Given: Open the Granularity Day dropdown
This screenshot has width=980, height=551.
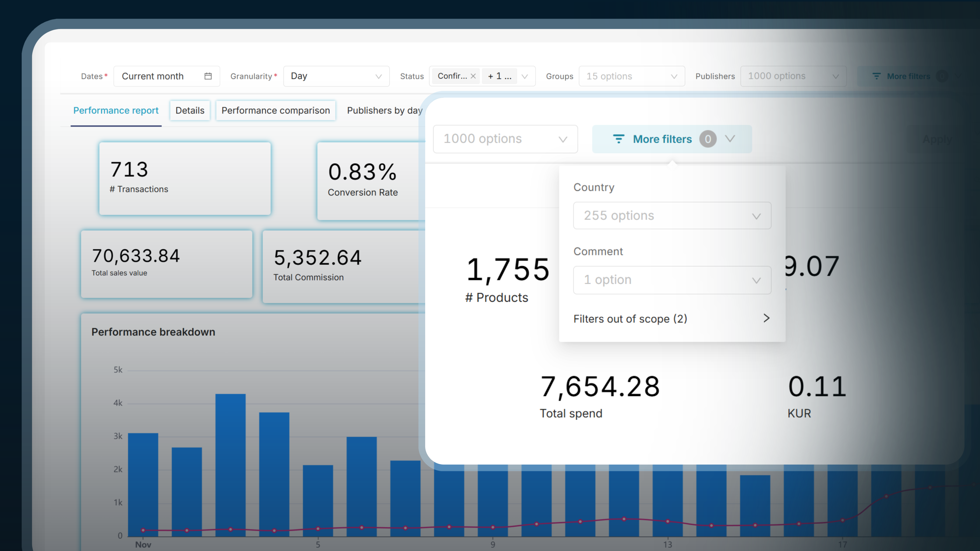Looking at the screenshot, I should [x=336, y=76].
